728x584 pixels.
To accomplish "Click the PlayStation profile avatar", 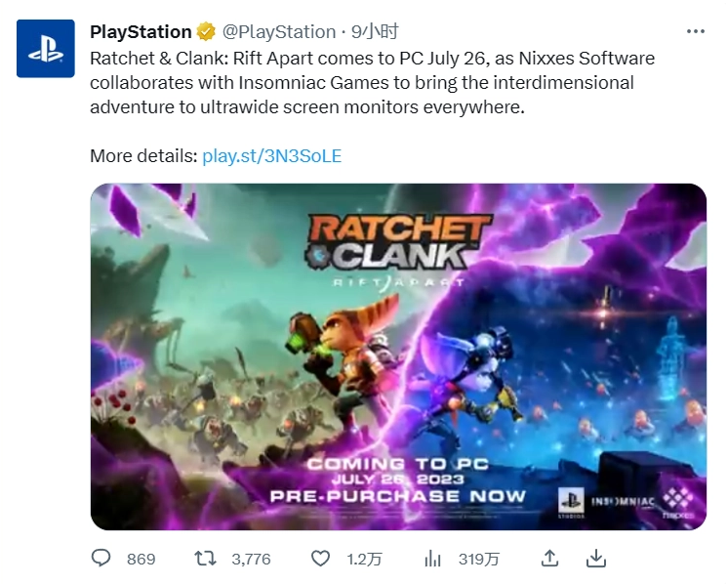I will tap(46, 49).
